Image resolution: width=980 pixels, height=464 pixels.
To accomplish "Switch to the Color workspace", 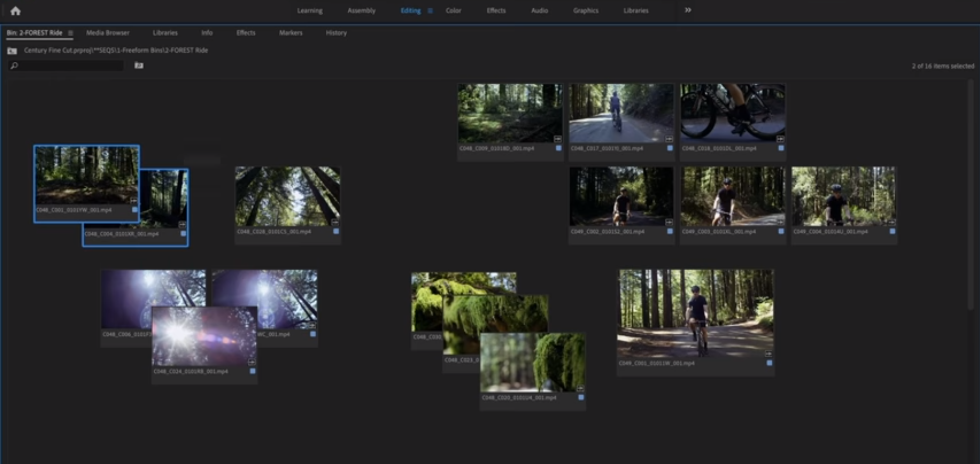I will click(x=453, y=11).
